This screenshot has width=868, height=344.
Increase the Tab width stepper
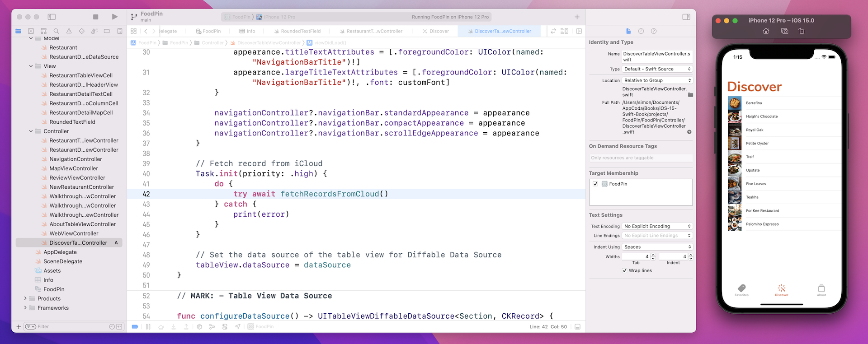(x=653, y=255)
